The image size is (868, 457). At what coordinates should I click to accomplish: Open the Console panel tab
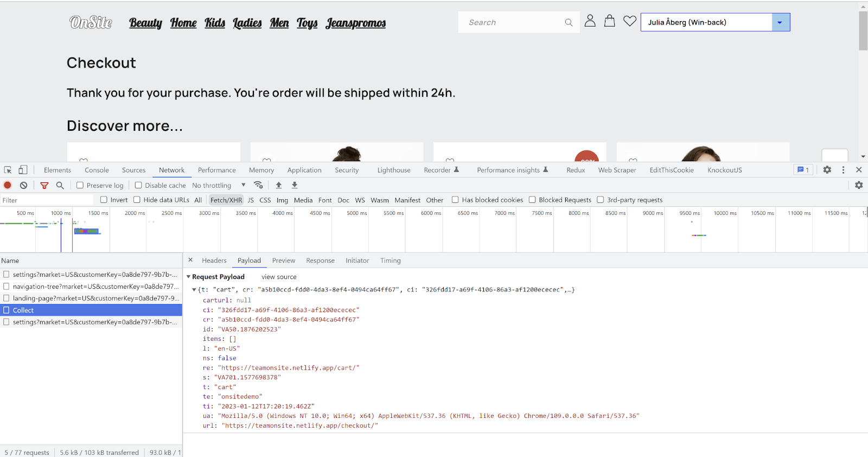click(97, 170)
